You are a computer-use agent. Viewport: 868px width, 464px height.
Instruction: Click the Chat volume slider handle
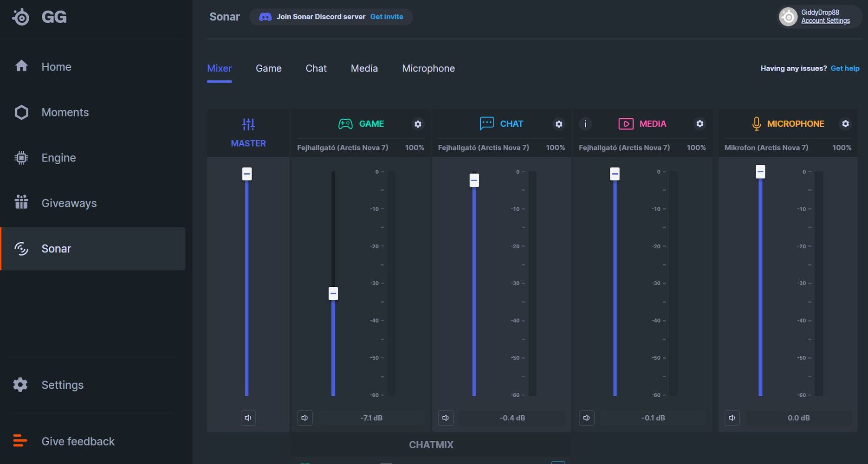click(x=474, y=180)
